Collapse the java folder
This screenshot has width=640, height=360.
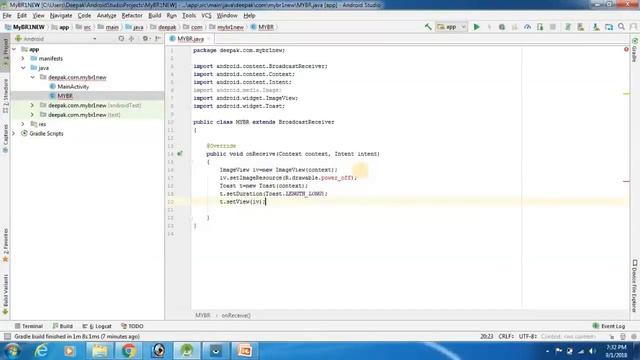click(x=23, y=68)
